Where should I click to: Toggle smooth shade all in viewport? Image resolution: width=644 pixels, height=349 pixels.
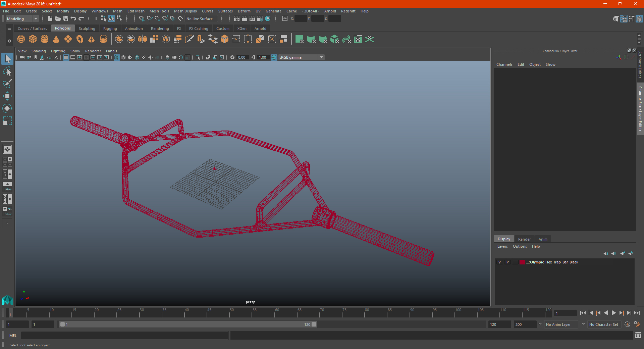tap(123, 57)
